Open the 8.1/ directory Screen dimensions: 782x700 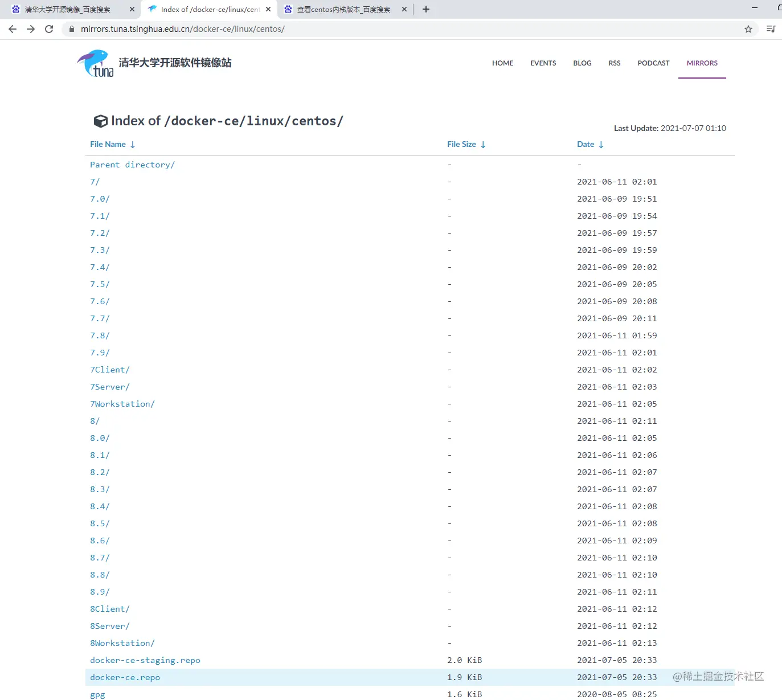pos(100,455)
